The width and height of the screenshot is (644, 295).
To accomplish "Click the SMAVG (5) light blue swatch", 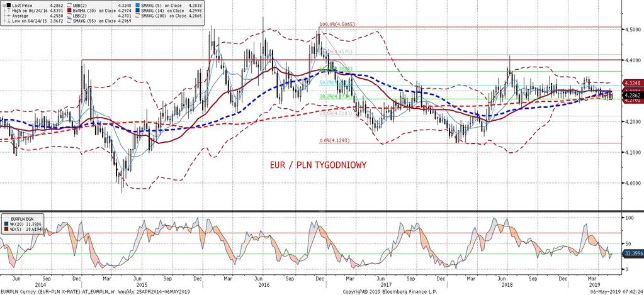I will click(138, 5).
